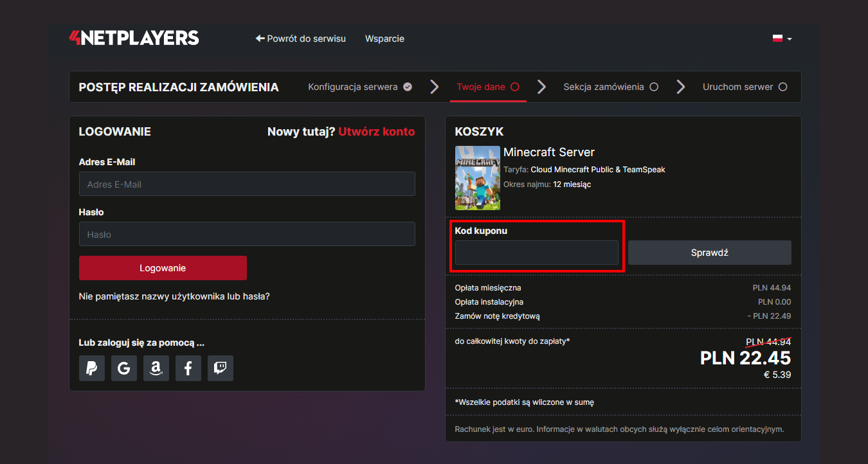Click the € 5.39 euro amount
The image size is (868, 464).
[777, 375]
